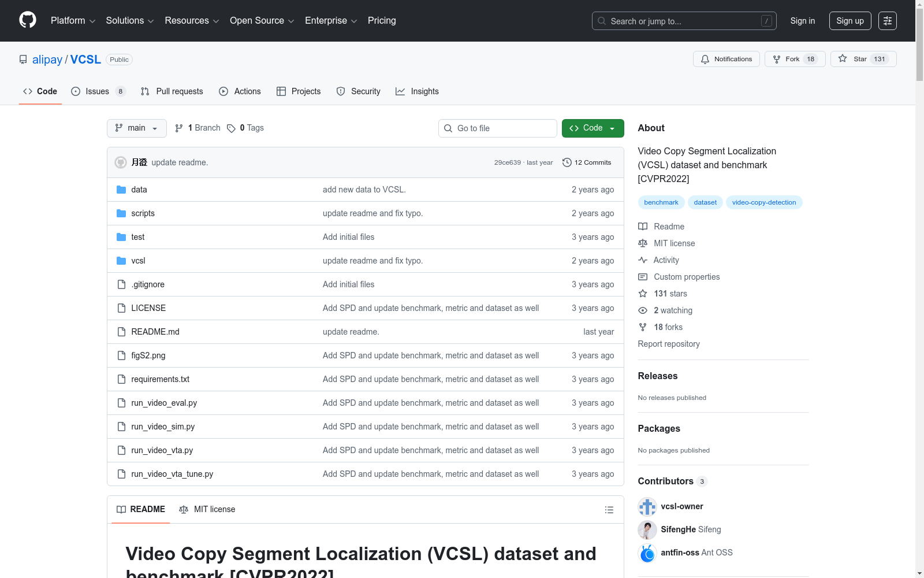Expand the Platform menu
The height and width of the screenshot is (578, 924).
[x=73, y=21]
